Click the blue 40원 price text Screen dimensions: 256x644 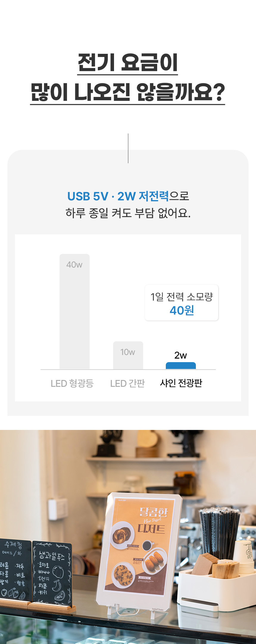coord(182,311)
